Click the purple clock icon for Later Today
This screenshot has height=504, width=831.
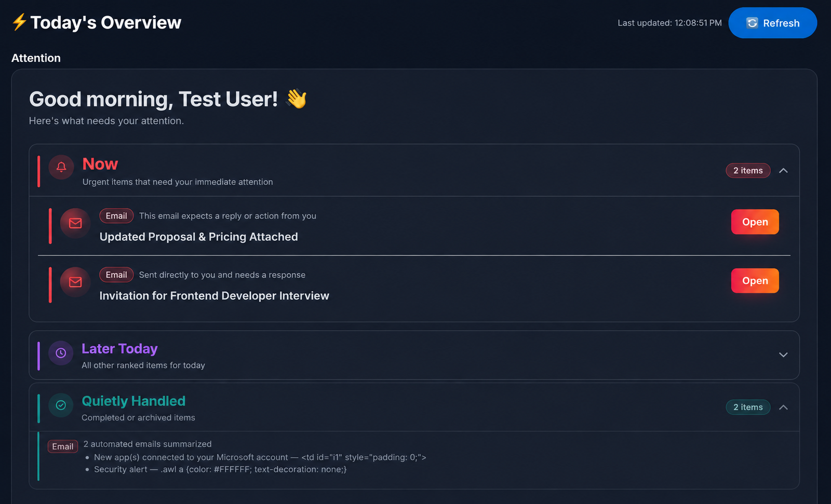tap(61, 353)
